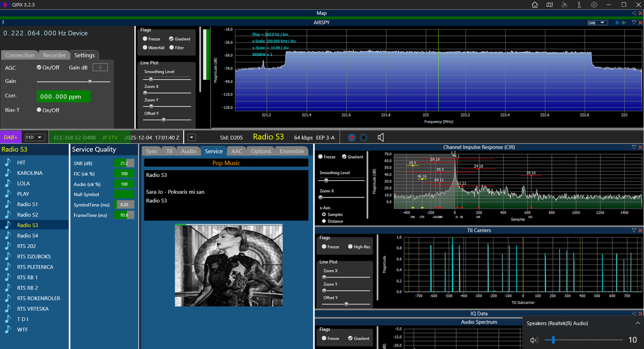Switch to the TII tab
Image resolution: width=644 pixels, height=349 pixels.
170,151
